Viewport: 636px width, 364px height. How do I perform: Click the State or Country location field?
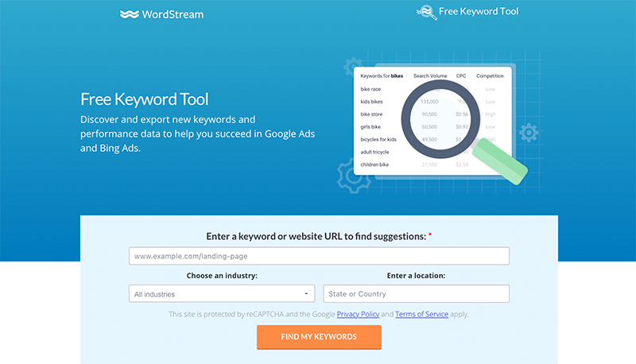416,294
